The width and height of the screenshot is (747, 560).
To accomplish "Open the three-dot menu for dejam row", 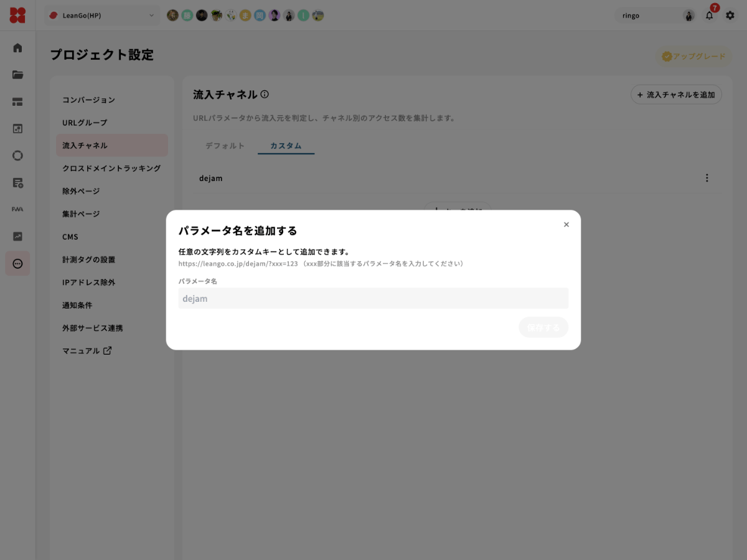I will click(x=707, y=178).
